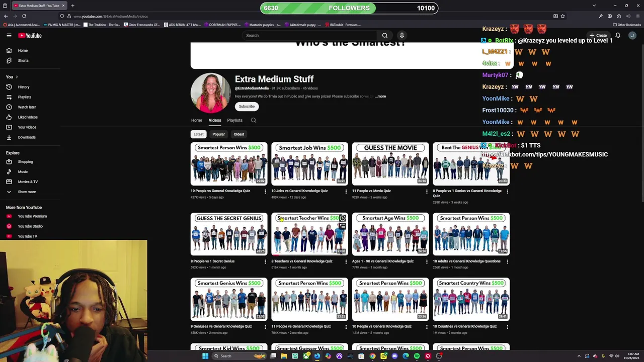The image size is (644, 362).
Task: Save Smartest Teacher video to Watch later
Action: [x=342, y=218]
